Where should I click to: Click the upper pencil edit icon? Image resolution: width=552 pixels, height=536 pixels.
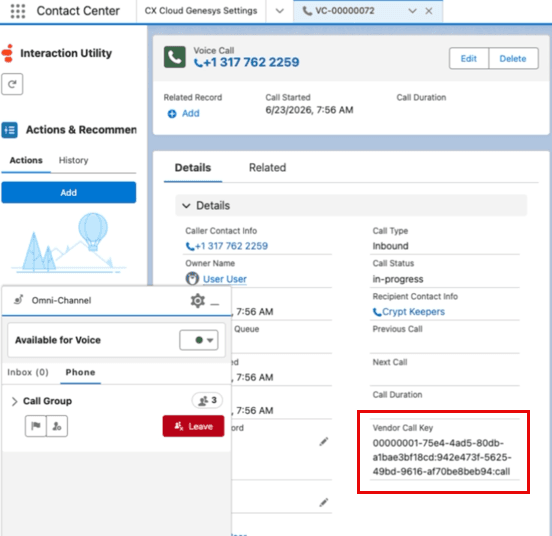(324, 442)
